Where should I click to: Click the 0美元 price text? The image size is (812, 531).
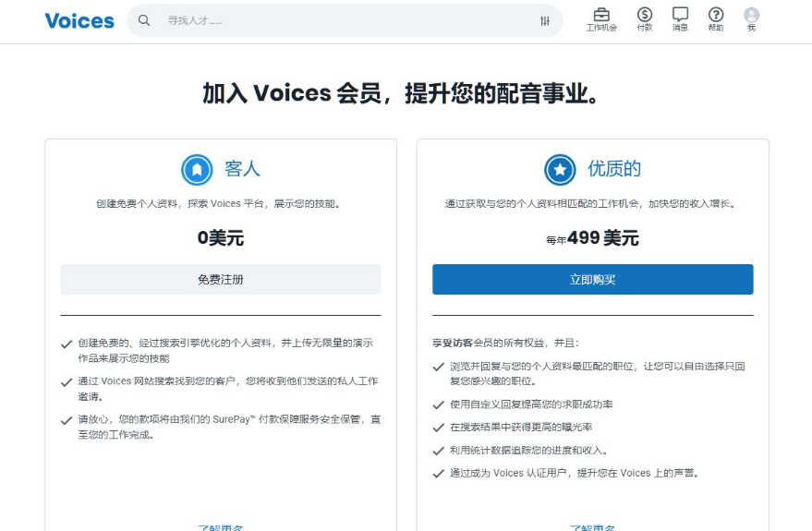(221, 237)
